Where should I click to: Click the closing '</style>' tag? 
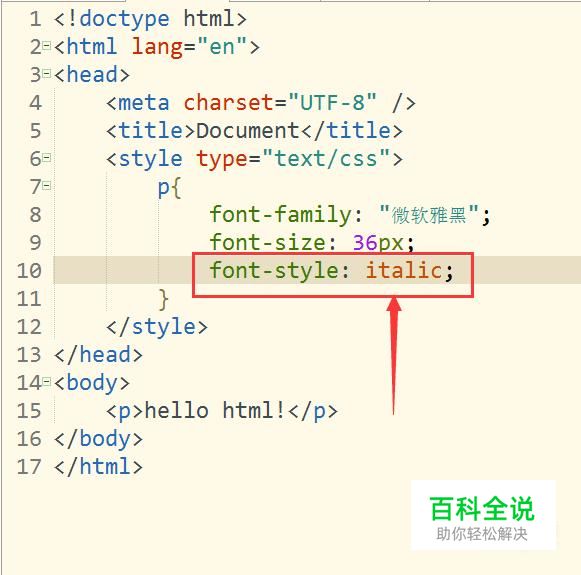coord(157,328)
